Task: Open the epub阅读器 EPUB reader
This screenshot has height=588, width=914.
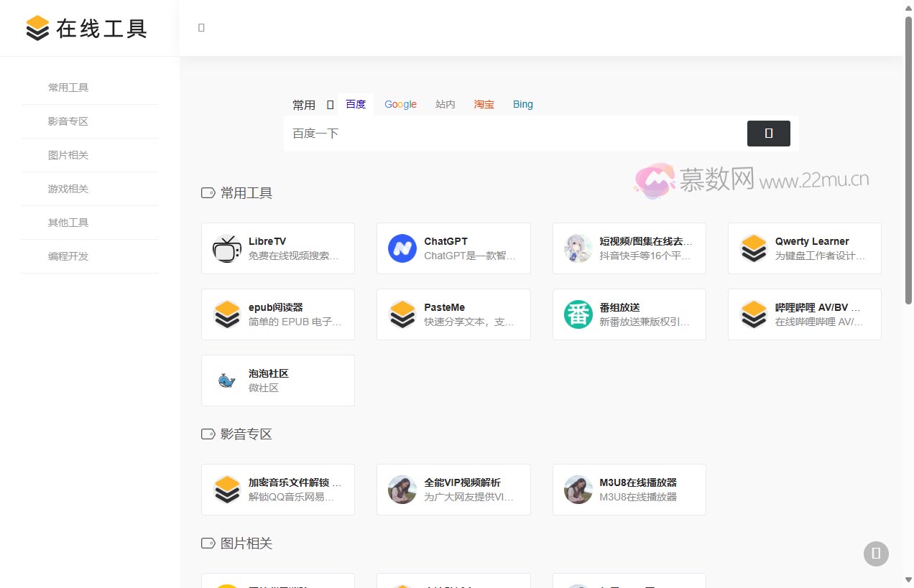Action: coord(277,314)
